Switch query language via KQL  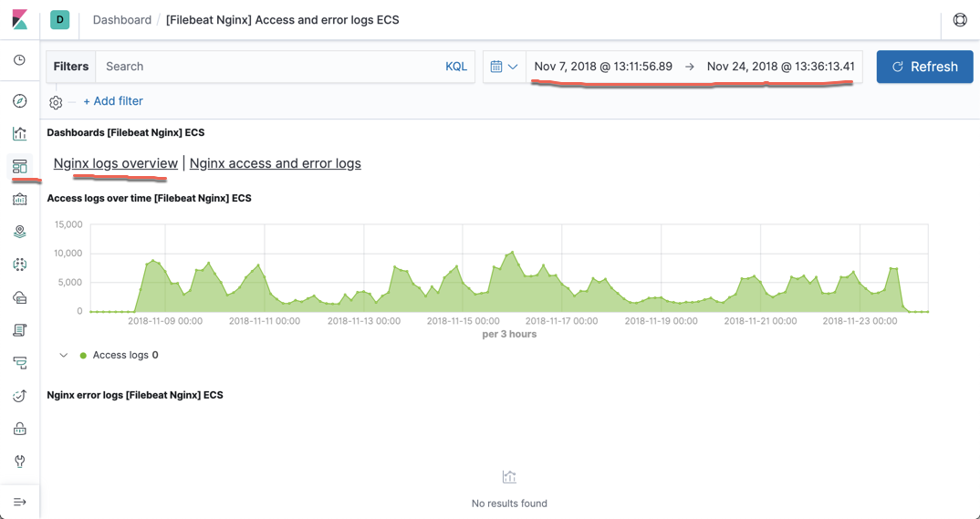coord(456,67)
